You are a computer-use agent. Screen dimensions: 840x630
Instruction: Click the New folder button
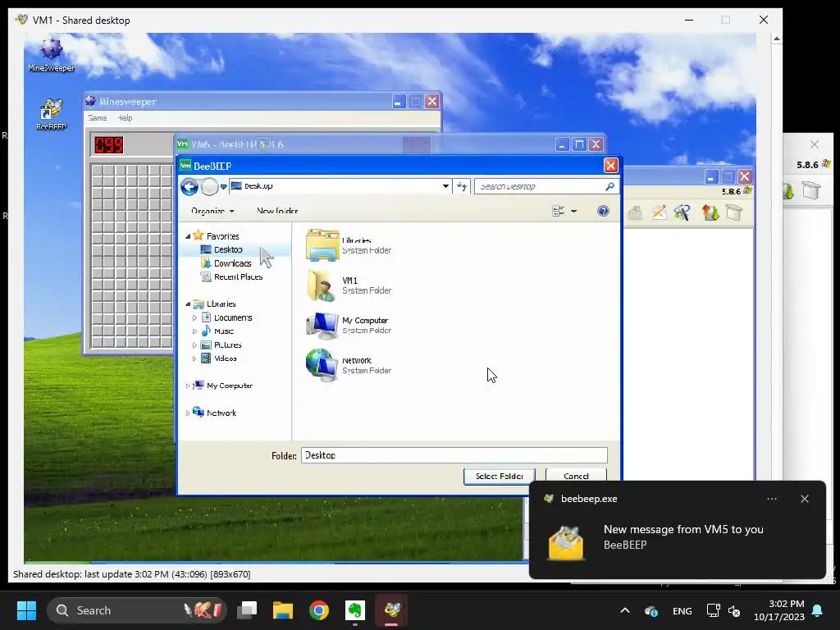(277, 211)
